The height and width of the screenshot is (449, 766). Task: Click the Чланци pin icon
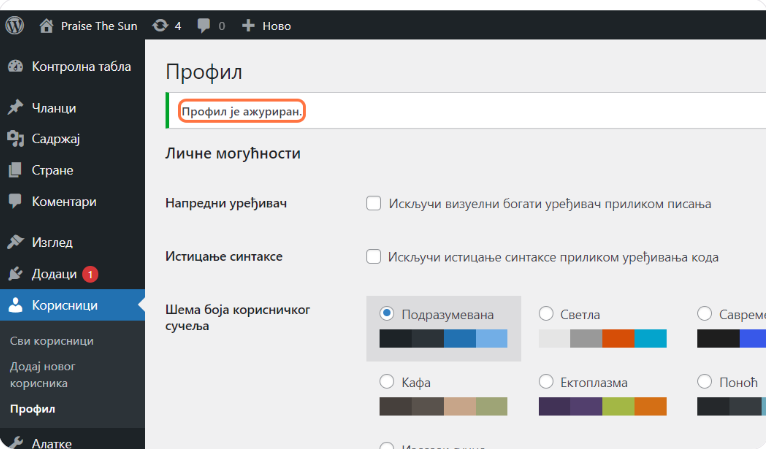click(x=15, y=108)
